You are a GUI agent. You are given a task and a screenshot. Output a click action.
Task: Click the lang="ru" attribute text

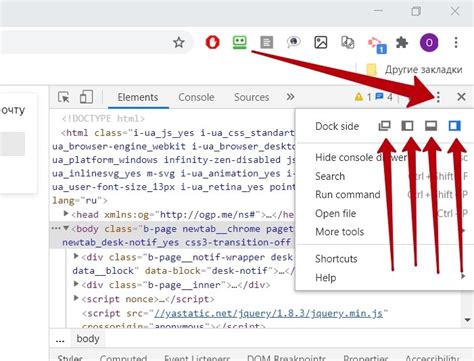click(x=80, y=201)
